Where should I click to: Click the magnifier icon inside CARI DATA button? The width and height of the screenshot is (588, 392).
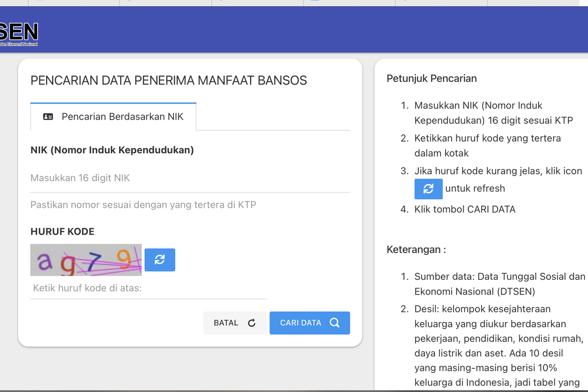pos(335,322)
